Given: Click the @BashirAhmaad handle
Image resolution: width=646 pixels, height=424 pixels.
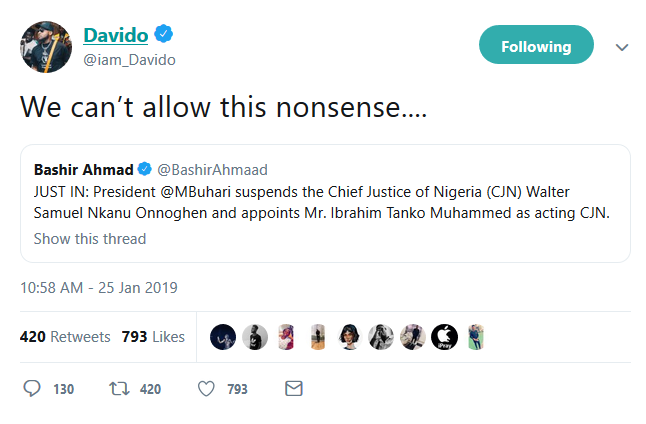Looking at the screenshot, I should (212, 169).
